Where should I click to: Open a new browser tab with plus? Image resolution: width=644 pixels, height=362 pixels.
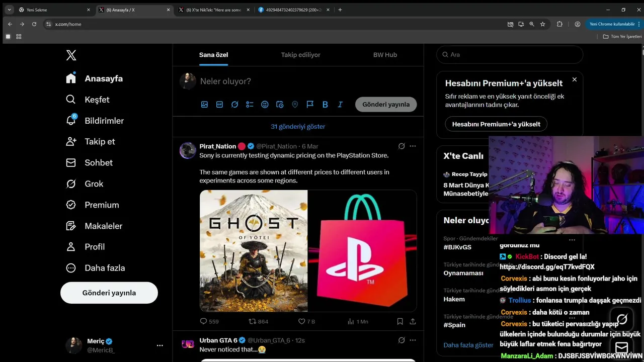pos(340,10)
